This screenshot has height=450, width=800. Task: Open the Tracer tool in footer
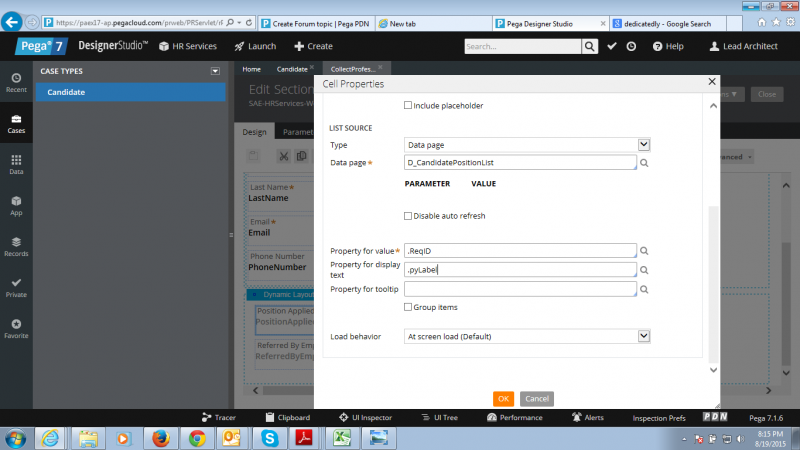pos(218,417)
